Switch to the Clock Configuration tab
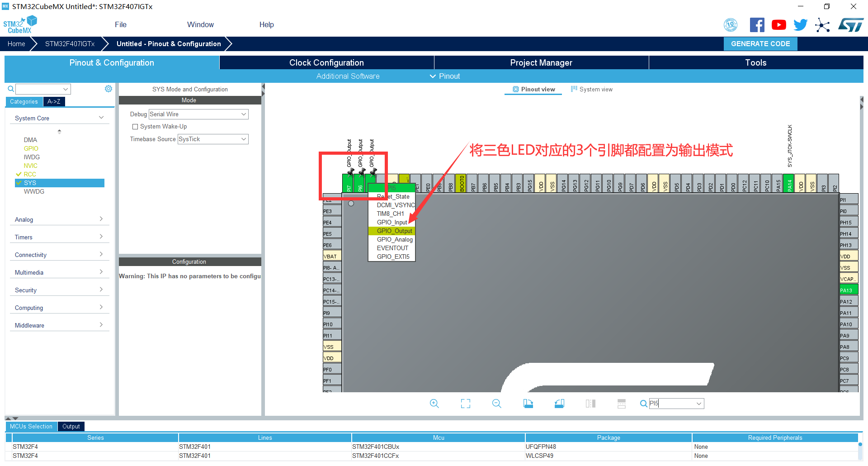 (x=326, y=63)
